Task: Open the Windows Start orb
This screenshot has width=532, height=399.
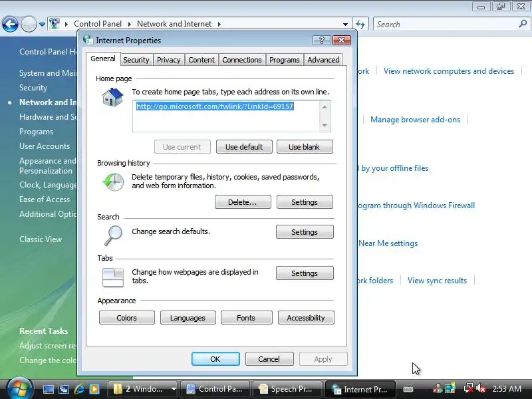Action: pyautogui.click(x=19, y=388)
